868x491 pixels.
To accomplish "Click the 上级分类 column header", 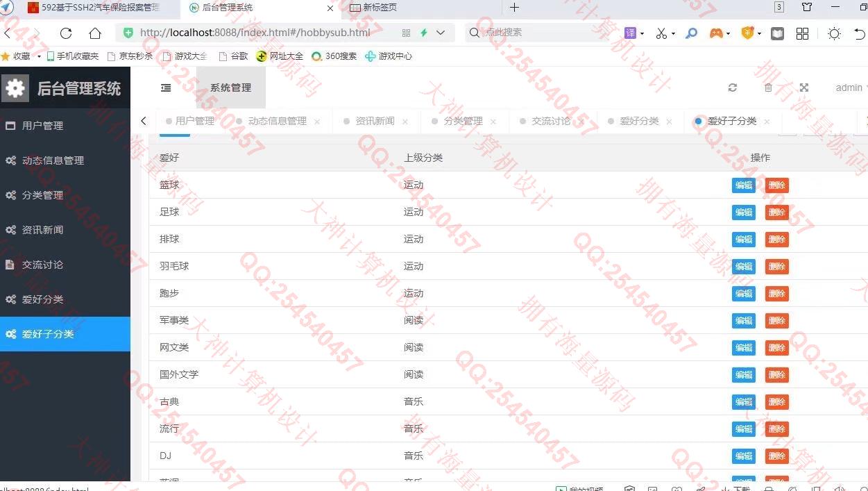I will (423, 158).
